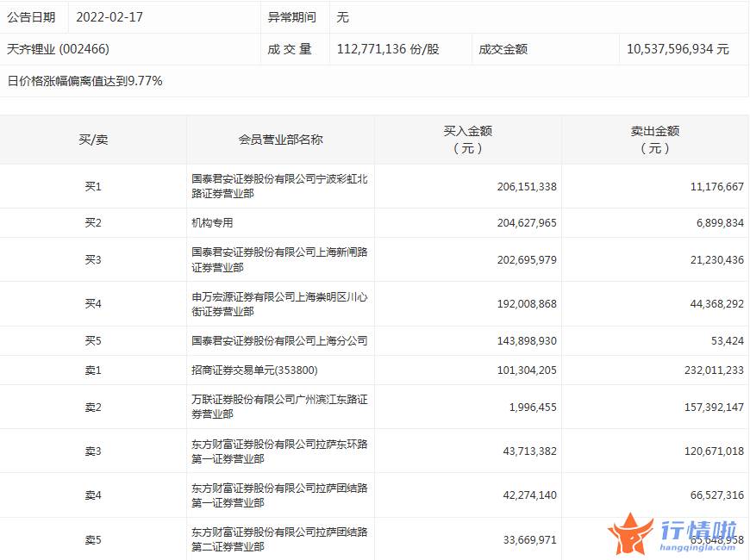Click buy amount 42,274,140
This screenshot has height=560, width=750.
click(x=529, y=495)
